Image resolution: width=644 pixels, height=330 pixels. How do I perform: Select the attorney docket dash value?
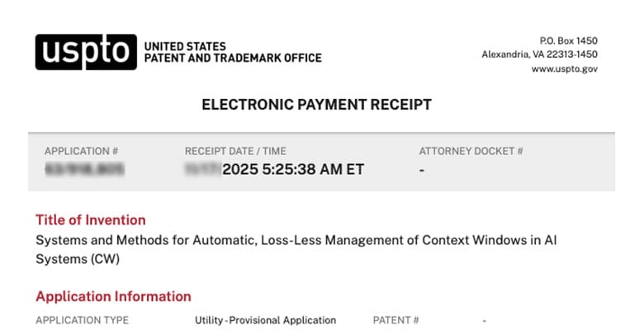pyautogui.click(x=422, y=171)
